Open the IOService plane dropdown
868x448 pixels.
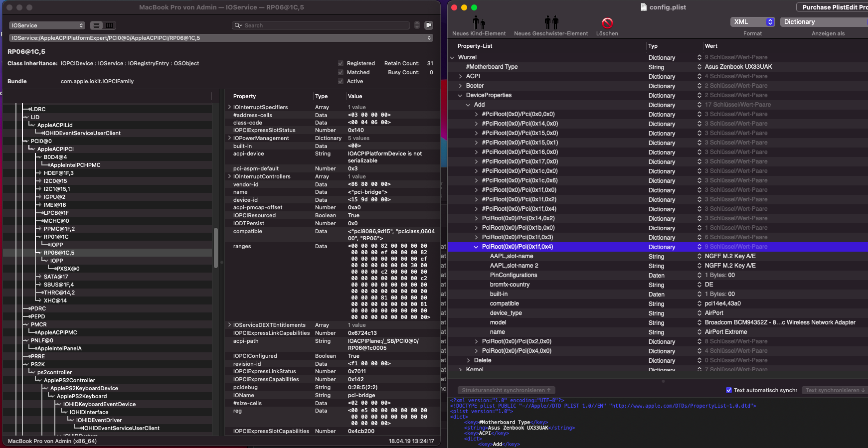pos(47,25)
